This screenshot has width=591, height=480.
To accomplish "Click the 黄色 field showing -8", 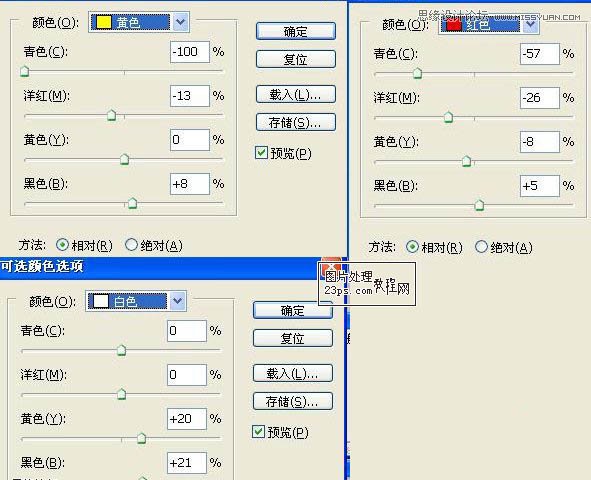I will 540,142.
